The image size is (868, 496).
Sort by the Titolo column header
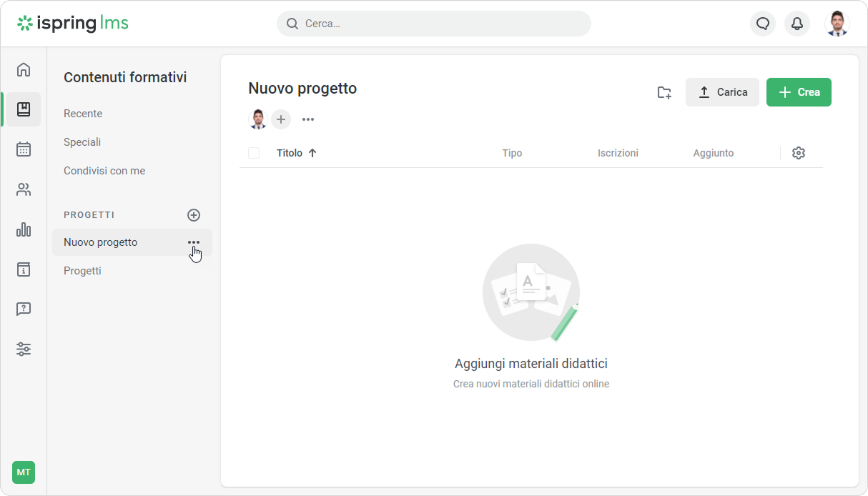(290, 153)
